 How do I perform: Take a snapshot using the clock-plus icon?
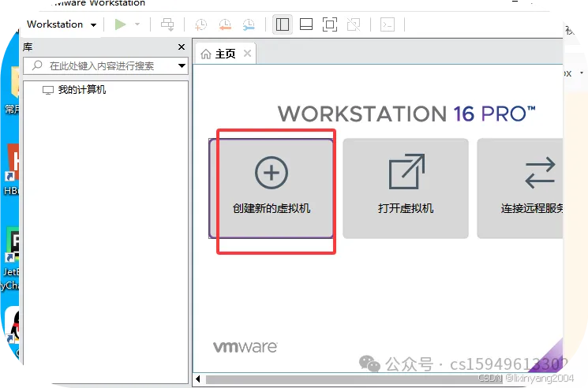200,24
